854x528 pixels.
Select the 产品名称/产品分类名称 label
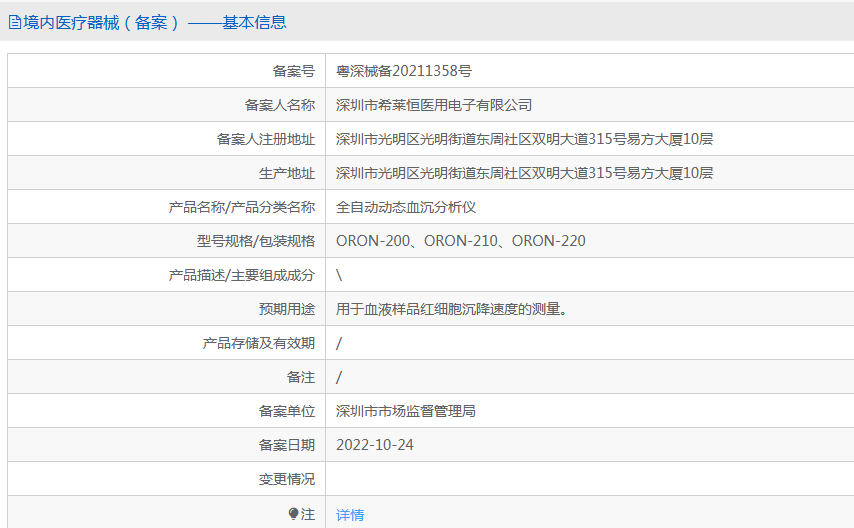pos(241,207)
